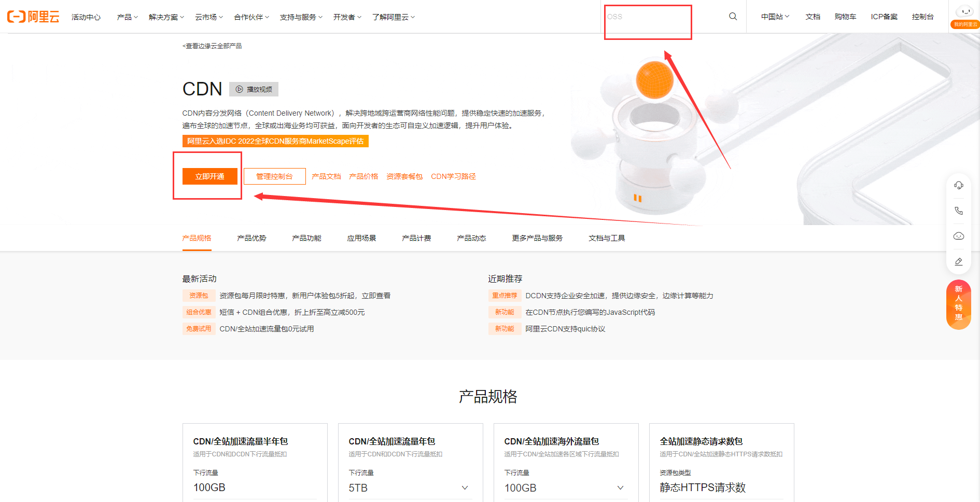This screenshot has width=980, height=502.
Task: Open 阿里云CDN支持quic协议 link
Action: pyautogui.click(x=565, y=329)
